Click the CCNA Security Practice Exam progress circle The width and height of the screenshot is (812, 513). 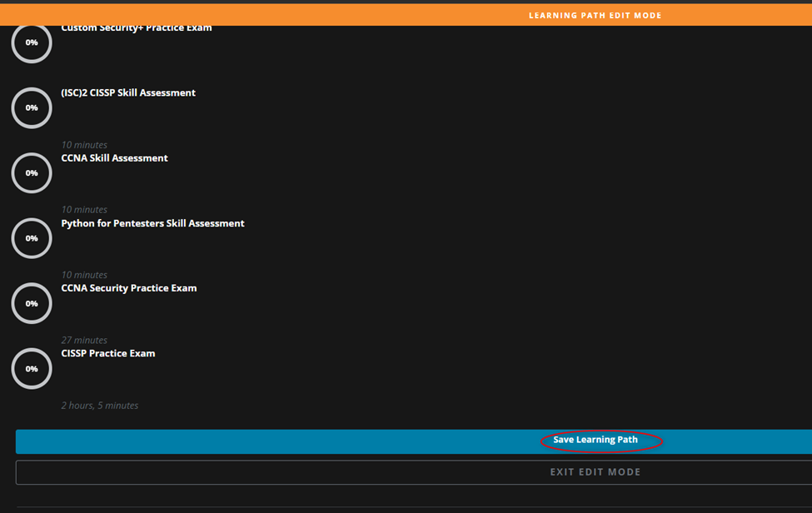tap(31, 303)
